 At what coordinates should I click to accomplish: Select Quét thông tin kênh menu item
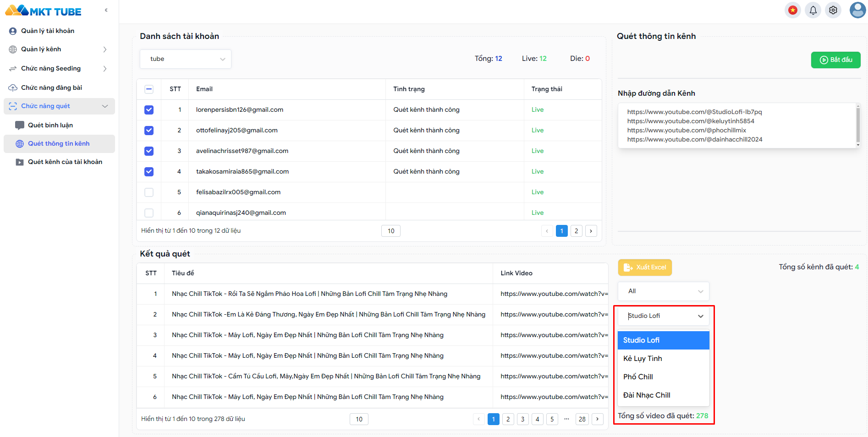click(x=59, y=144)
